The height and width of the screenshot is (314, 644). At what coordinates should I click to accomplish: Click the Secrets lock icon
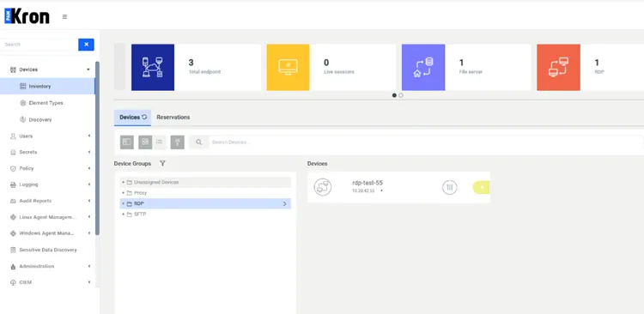tap(13, 152)
